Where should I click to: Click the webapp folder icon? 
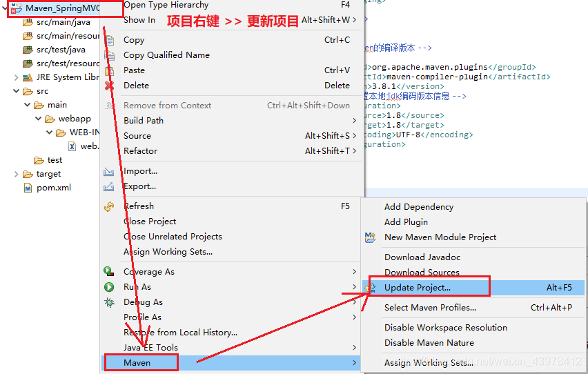(50, 119)
